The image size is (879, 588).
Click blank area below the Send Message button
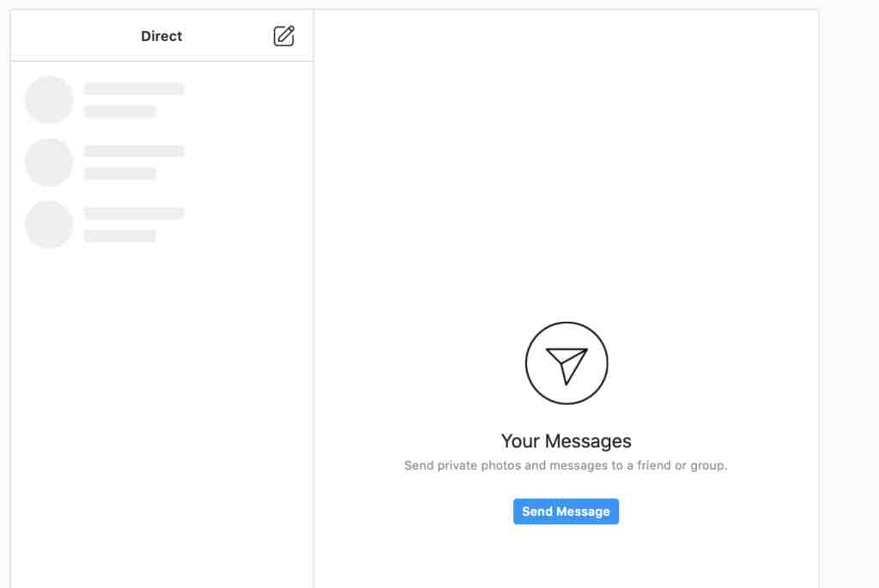[567, 558]
